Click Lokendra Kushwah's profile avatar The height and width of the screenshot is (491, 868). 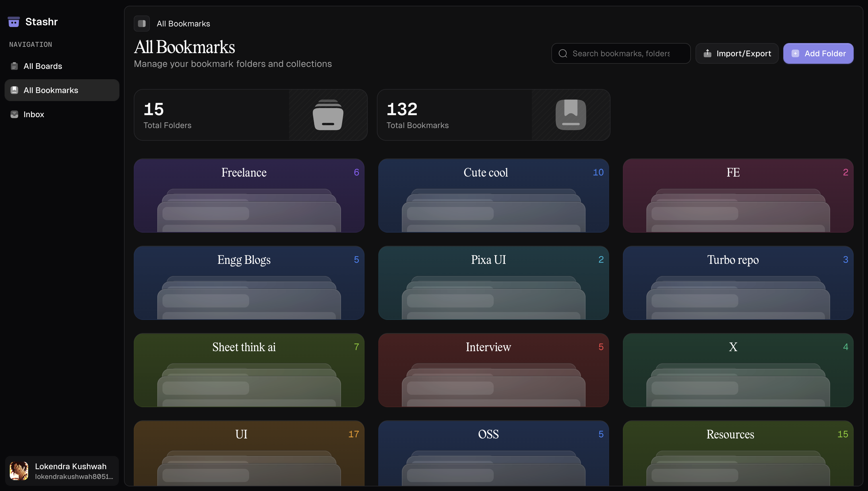19,471
